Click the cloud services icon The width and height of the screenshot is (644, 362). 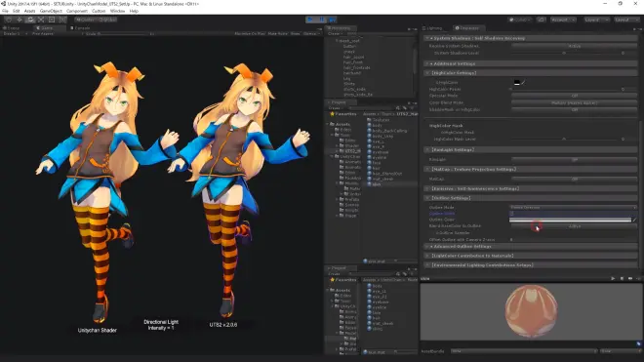(541, 20)
